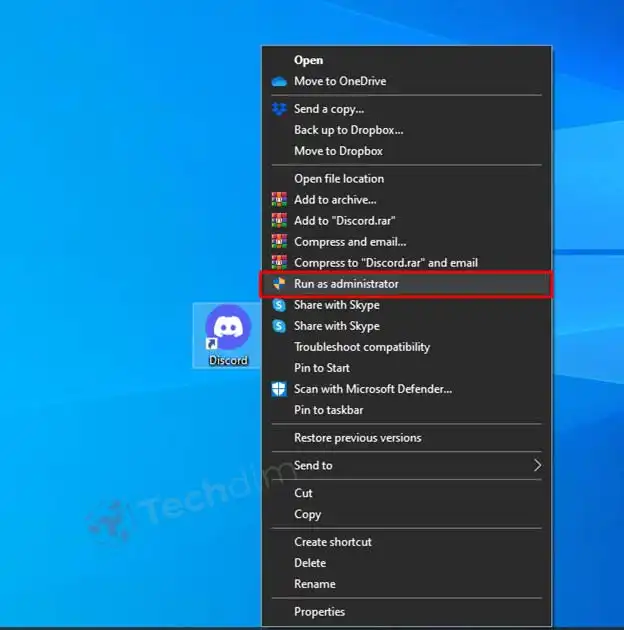The width and height of the screenshot is (624, 630).
Task: Select Restore previous versions
Action: coord(357,438)
